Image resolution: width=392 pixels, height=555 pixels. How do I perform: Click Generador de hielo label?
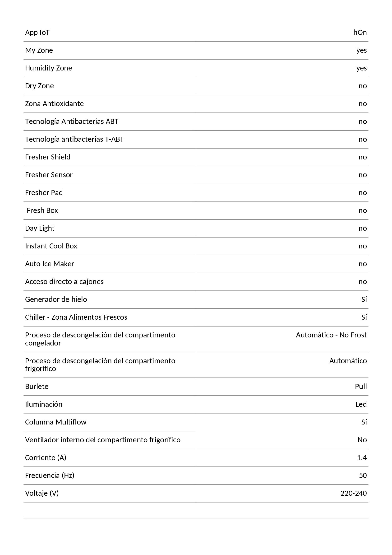point(56,299)
